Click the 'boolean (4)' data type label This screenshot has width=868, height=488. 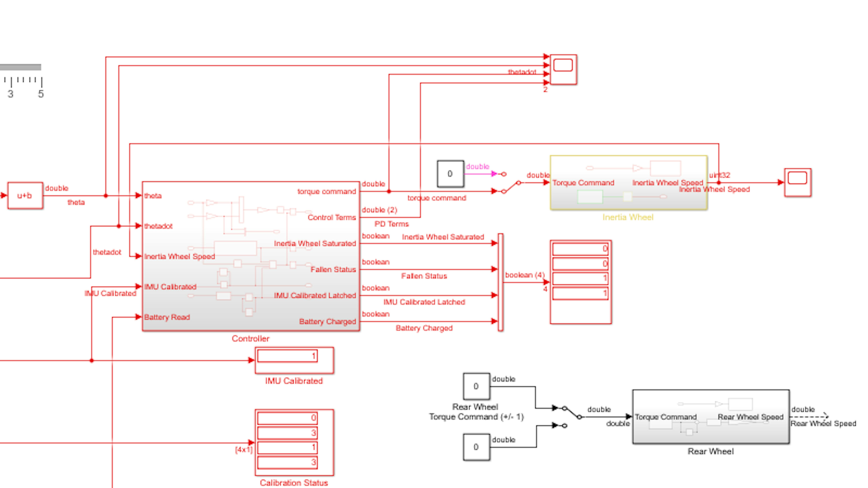tap(525, 275)
